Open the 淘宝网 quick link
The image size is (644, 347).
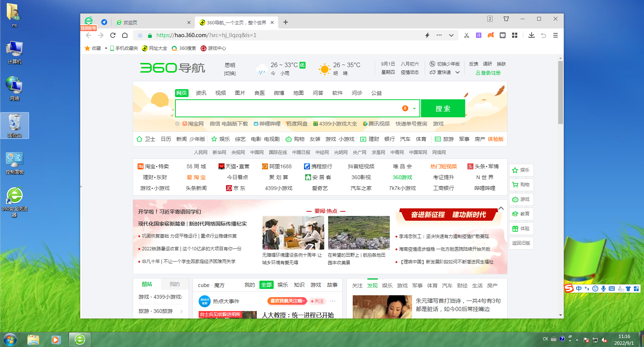point(193,124)
